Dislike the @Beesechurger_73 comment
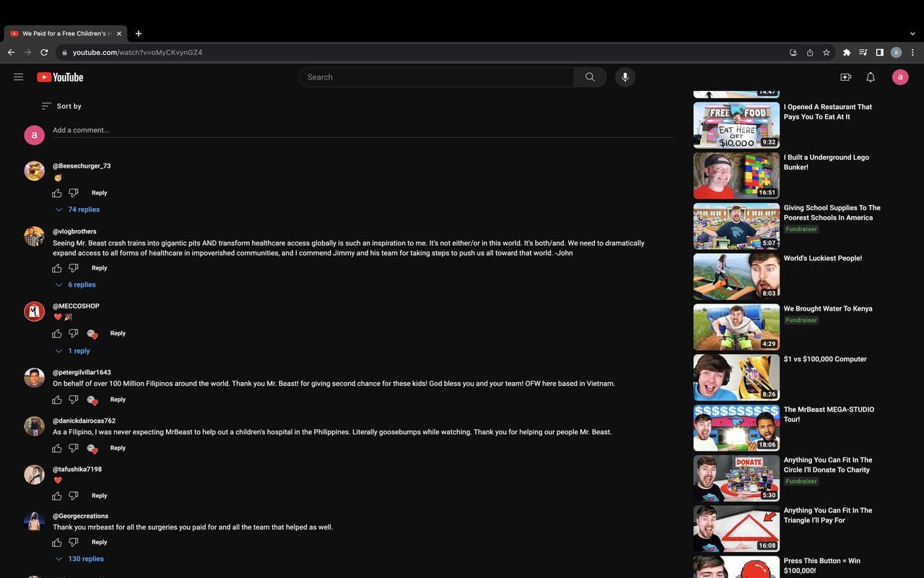Screen dimensions: 924x578 (x=73, y=192)
